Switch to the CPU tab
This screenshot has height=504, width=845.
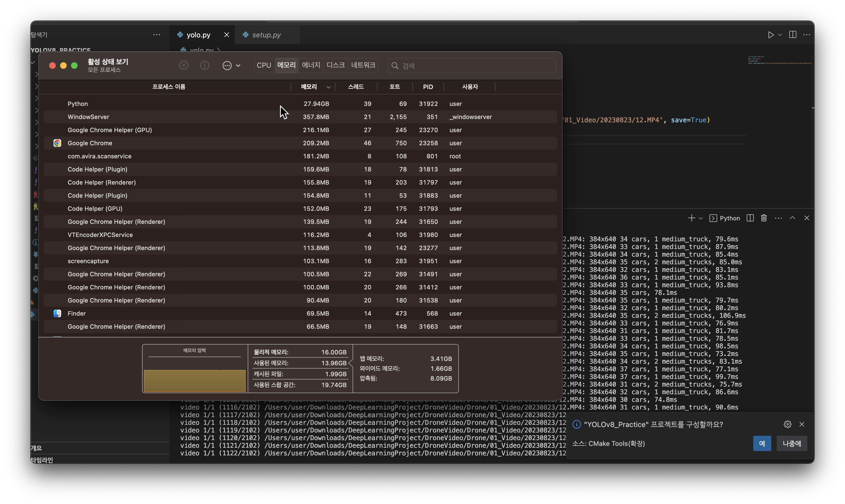click(x=264, y=65)
